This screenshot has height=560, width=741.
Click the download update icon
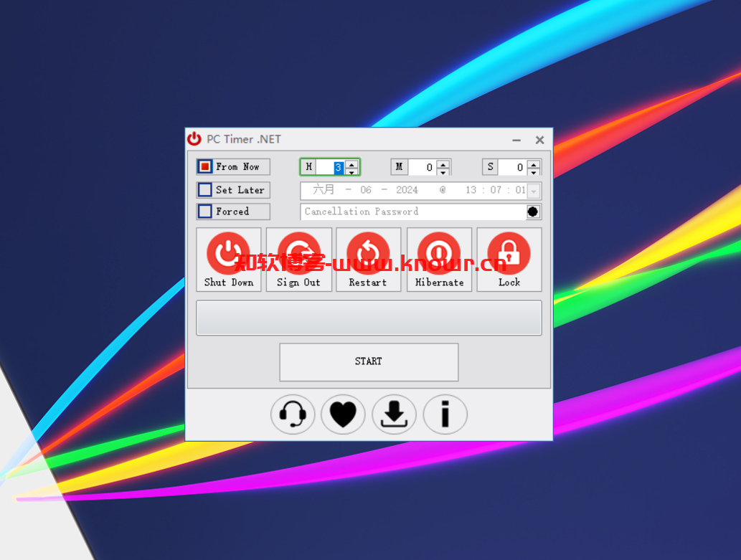coord(394,414)
